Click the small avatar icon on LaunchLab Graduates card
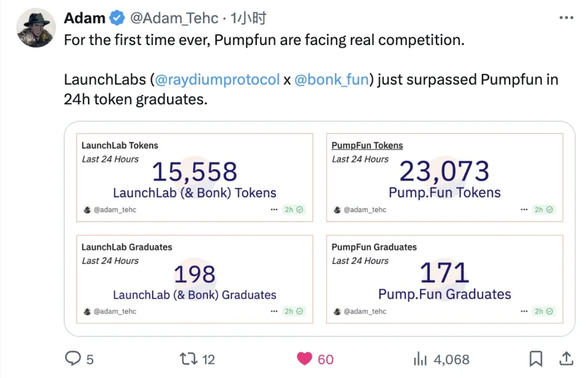588x378 pixels. coord(87,311)
